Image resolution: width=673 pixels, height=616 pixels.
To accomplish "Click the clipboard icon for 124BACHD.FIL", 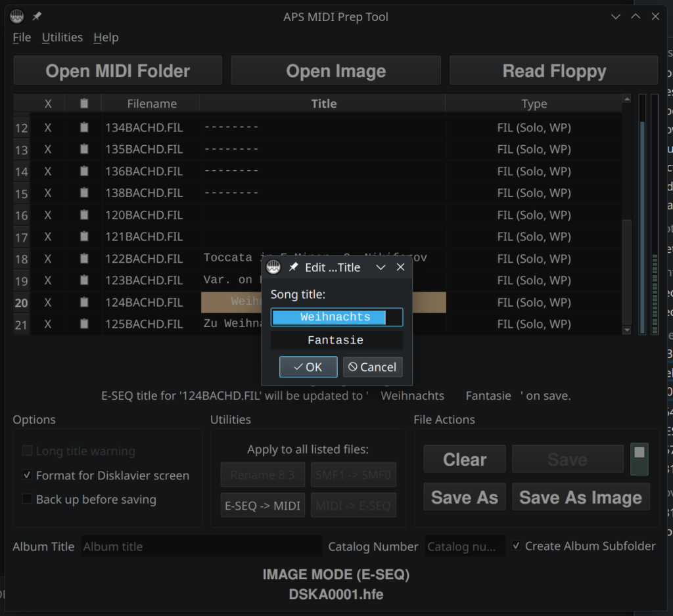I will tap(83, 302).
